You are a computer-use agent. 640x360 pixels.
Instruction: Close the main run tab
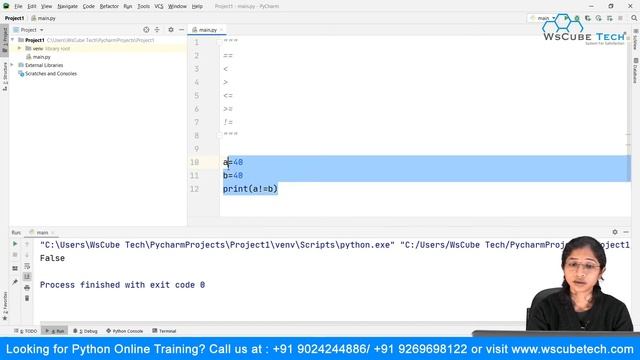tap(53, 233)
